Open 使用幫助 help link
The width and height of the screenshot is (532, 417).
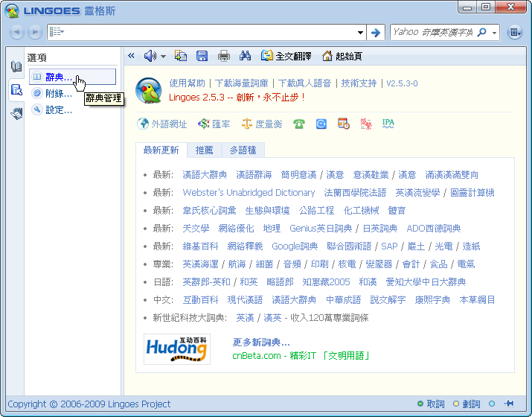[188, 83]
